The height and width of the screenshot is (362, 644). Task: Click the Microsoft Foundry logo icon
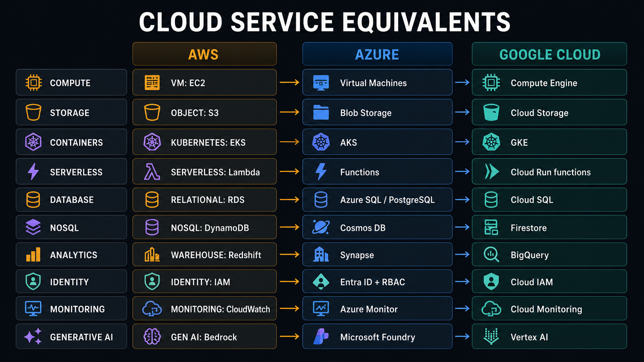(321, 337)
